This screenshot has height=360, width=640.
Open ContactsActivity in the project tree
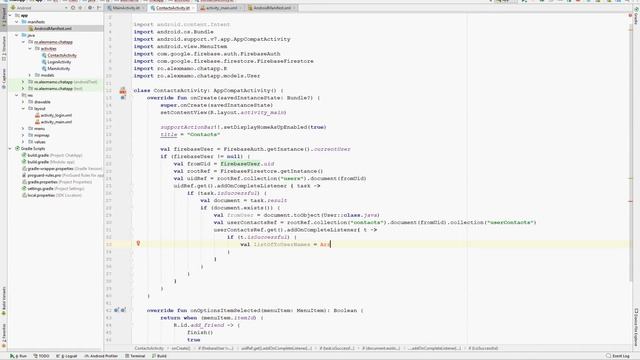tap(62, 55)
